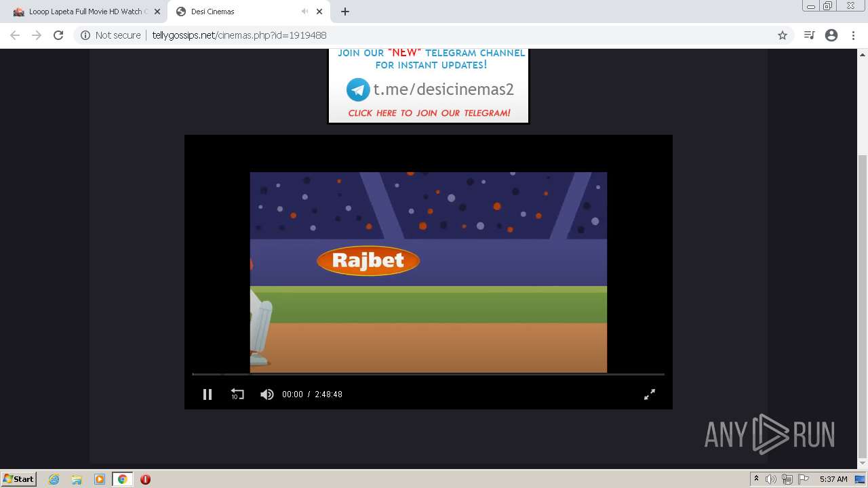Show hidden system tray icons
The width and height of the screenshot is (868, 488).
(x=756, y=479)
